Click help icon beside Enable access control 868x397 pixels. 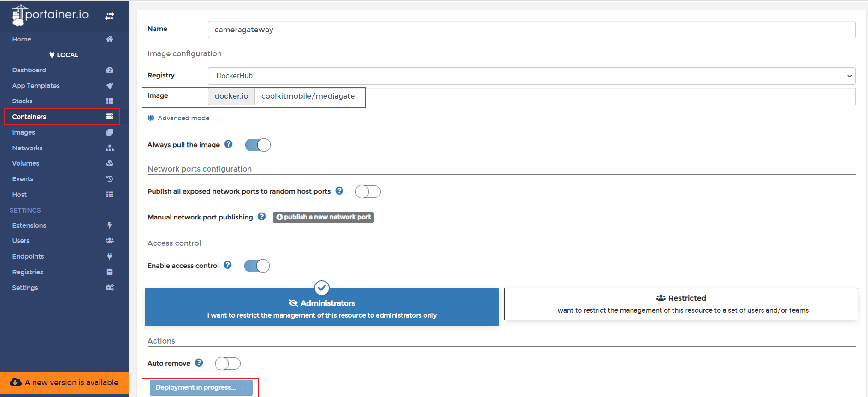point(228,265)
